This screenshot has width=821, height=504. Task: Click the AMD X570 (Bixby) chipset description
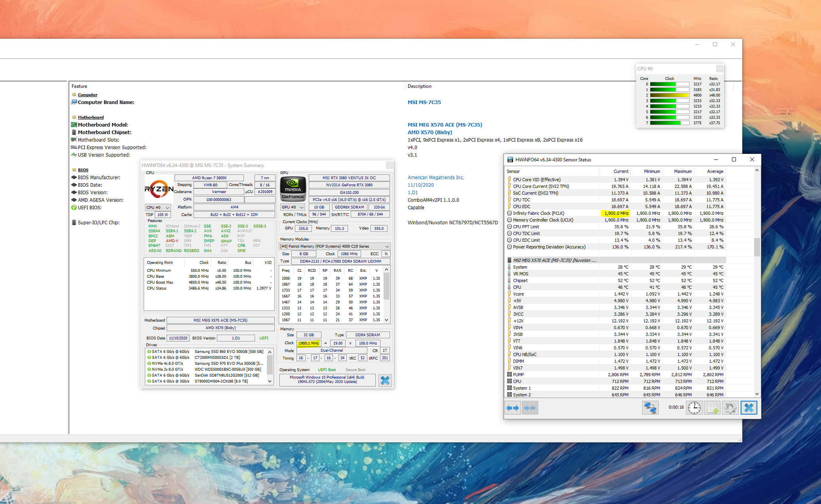tap(430, 132)
